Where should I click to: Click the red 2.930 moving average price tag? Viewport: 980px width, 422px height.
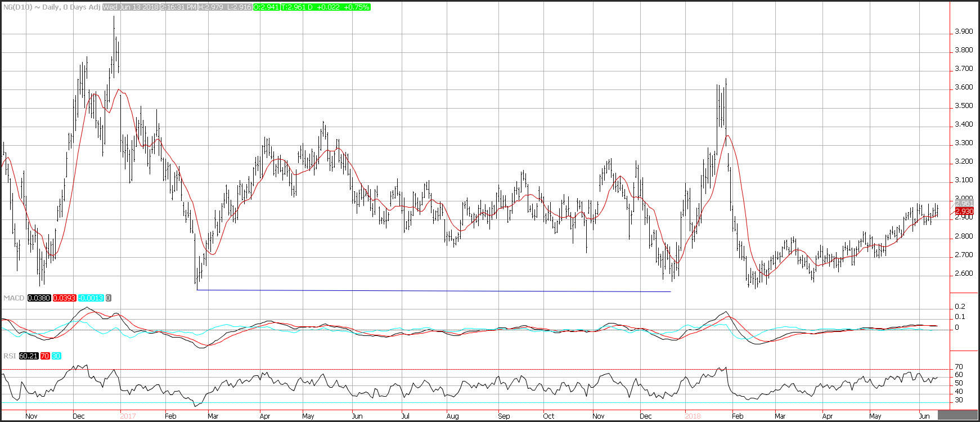[x=964, y=211]
